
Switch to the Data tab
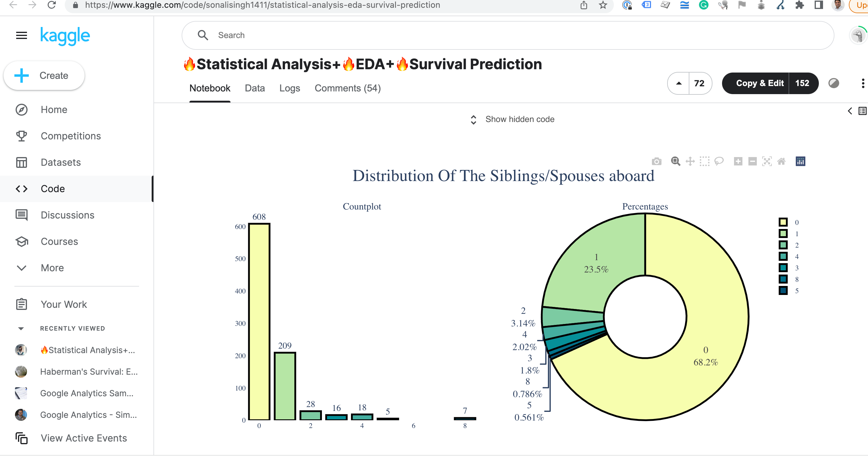[x=255, y=88]
